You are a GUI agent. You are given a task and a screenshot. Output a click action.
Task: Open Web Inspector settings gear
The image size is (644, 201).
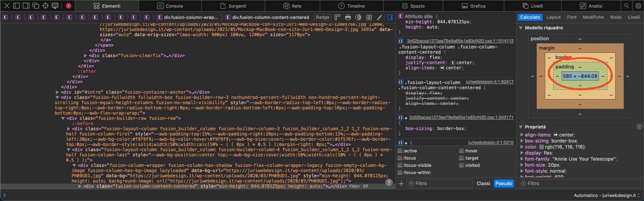[x=638, y=6]
